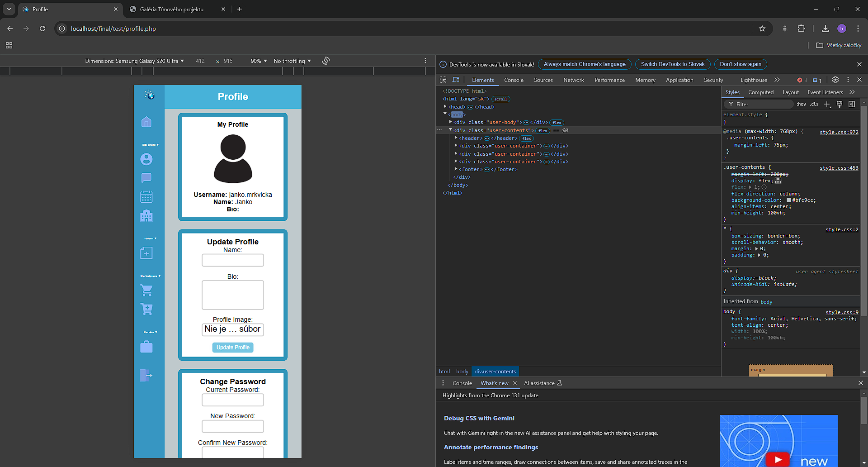
Task: Toggle the .cls class editor
Action: click(x=814, y=104)
